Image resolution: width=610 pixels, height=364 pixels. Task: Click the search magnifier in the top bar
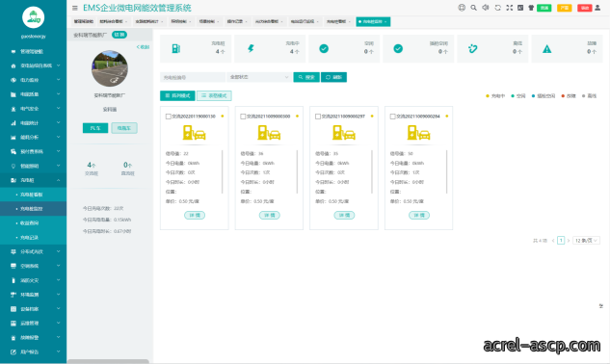(x=473, y=8)
